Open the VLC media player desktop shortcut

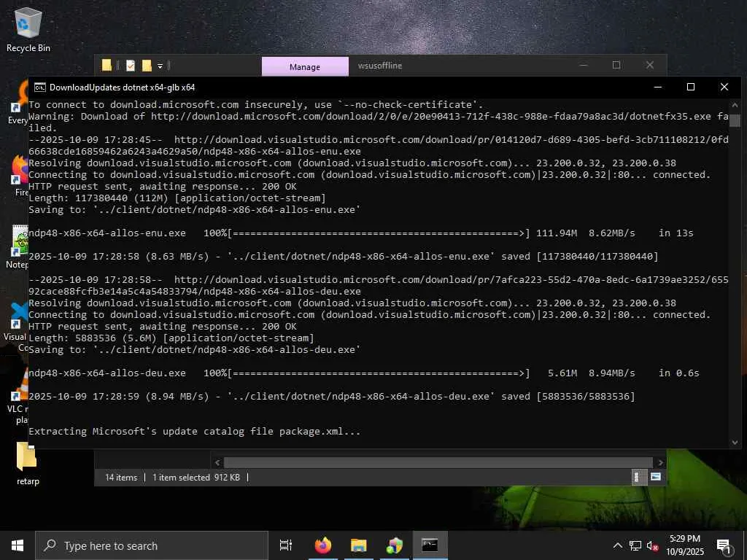tap(18, 395)
